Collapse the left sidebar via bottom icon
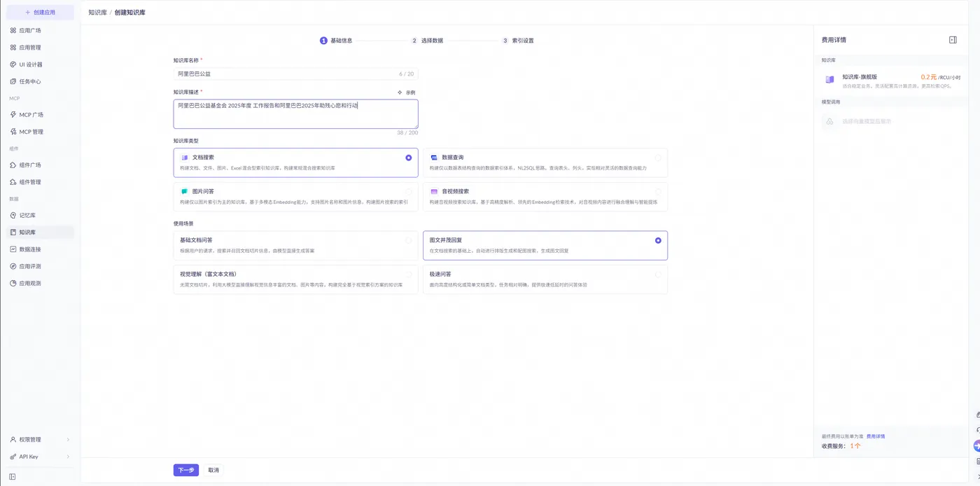Screen dimensions: 980x486 click(x=13, y=477)
